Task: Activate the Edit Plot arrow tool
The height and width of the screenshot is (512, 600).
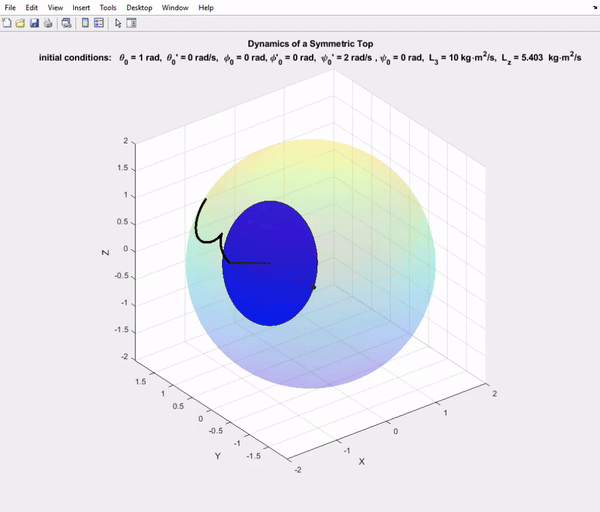Action: click(118, 23)
